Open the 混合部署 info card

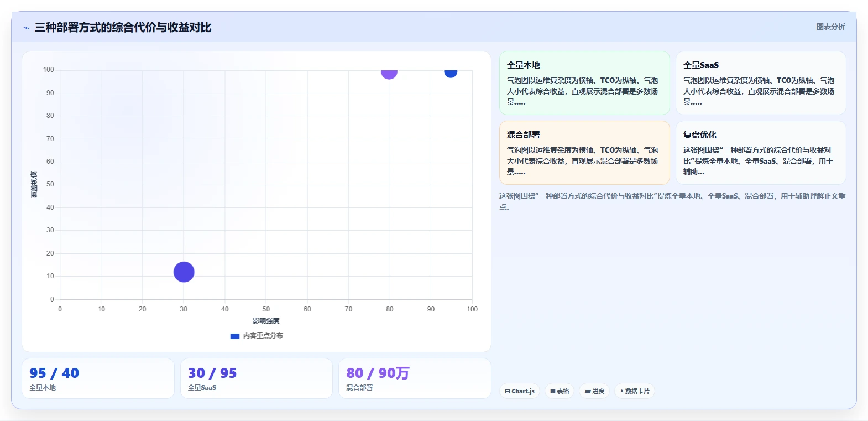pos(584,153)
